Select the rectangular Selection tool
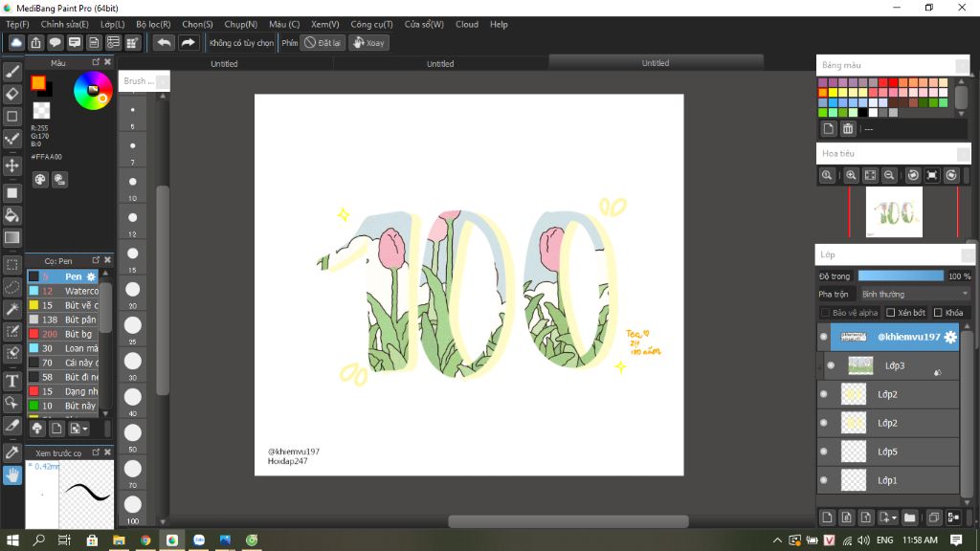This screenshot has width=980, height=551. (x=11, y=265)
